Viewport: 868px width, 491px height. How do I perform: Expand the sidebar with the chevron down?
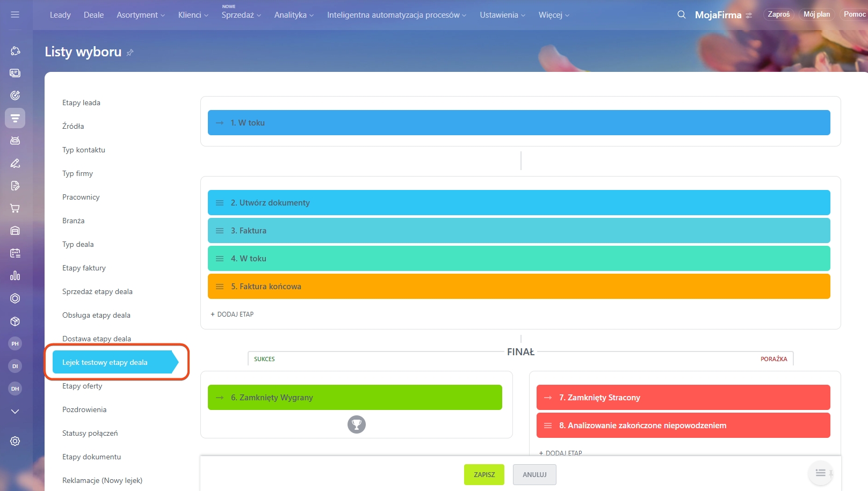(15, 412)
